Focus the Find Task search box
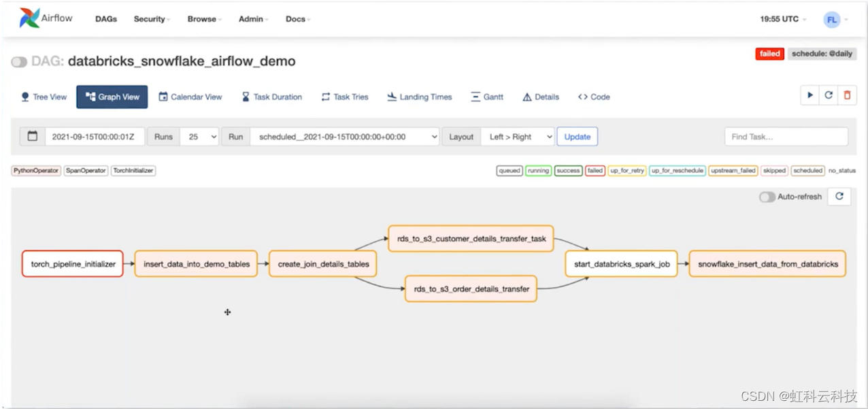The height and width of the screenshot is (409, 868). (786, 137)
